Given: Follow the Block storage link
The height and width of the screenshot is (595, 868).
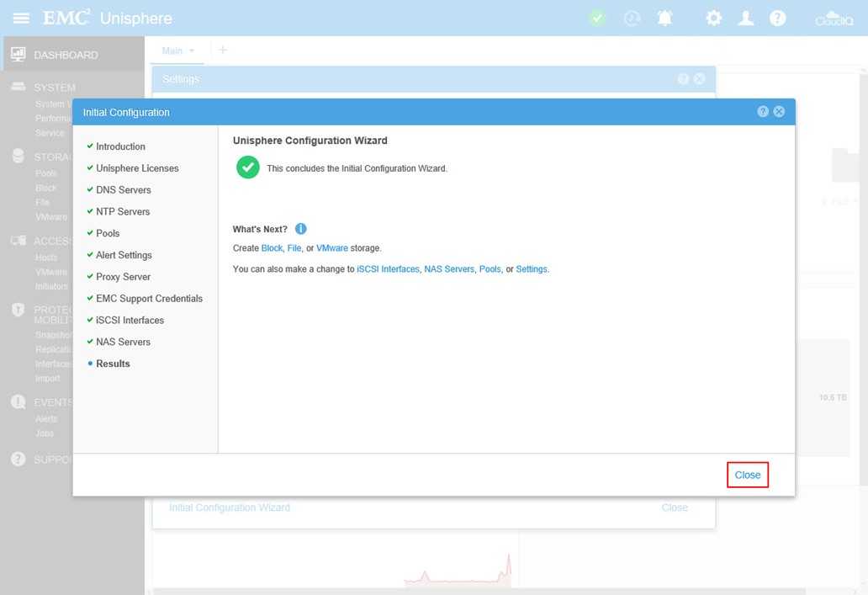Looking at the screenshot, I should [x=272, y=247].
